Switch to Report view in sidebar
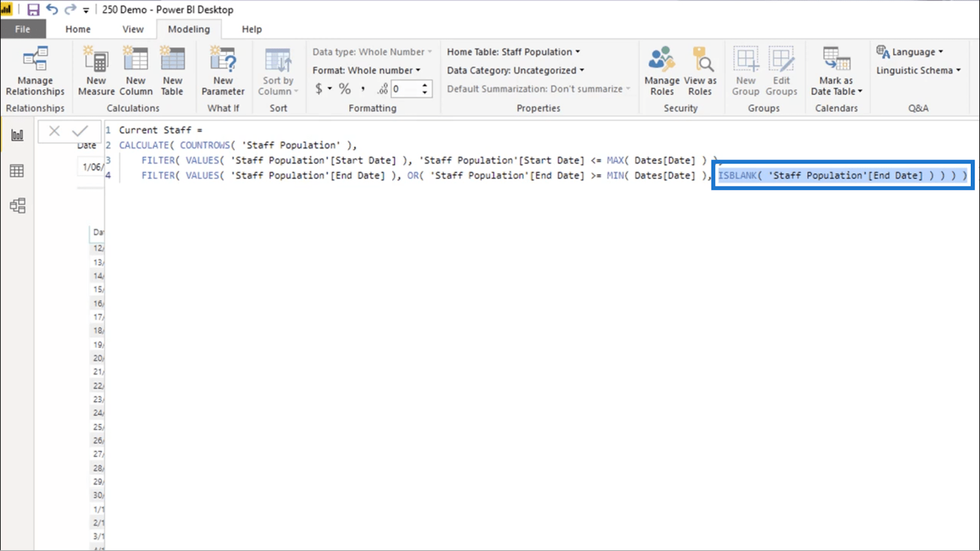 (17, 135)
